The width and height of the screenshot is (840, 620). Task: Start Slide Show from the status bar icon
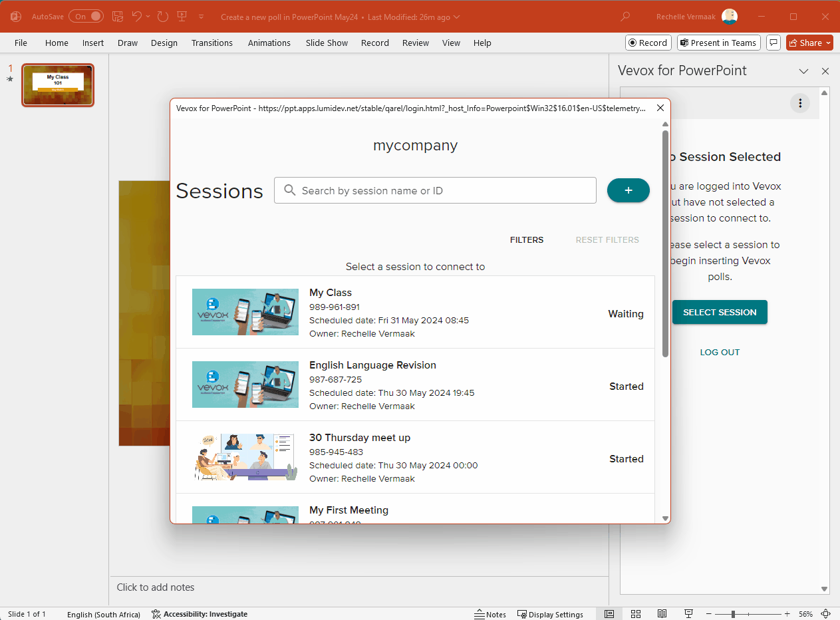688,613
